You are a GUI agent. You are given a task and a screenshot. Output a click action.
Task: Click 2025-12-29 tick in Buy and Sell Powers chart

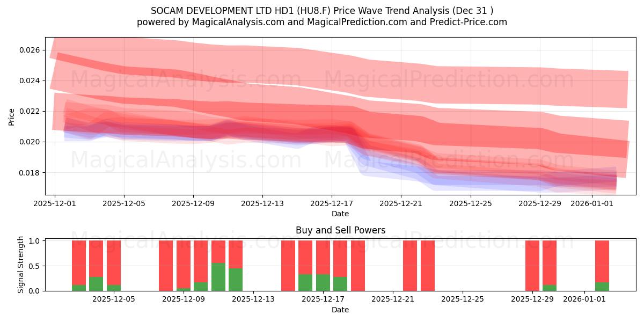pos(532,299)
